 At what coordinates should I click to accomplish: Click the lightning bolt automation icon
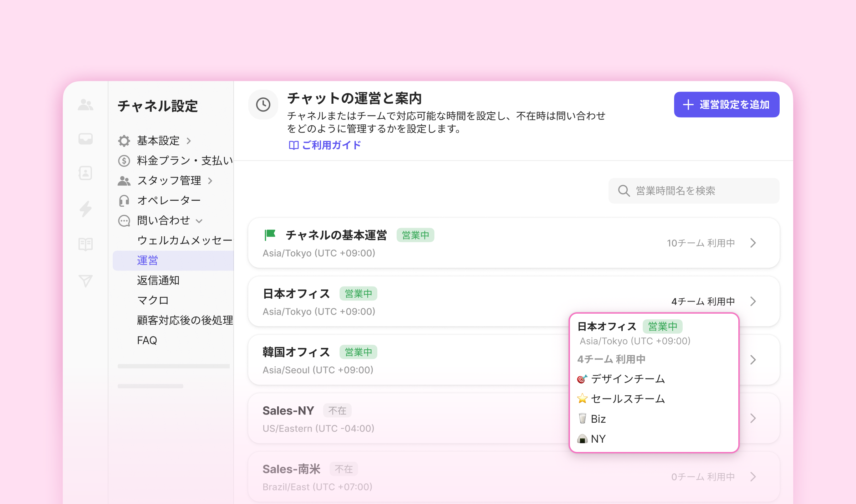click(86, 209)
